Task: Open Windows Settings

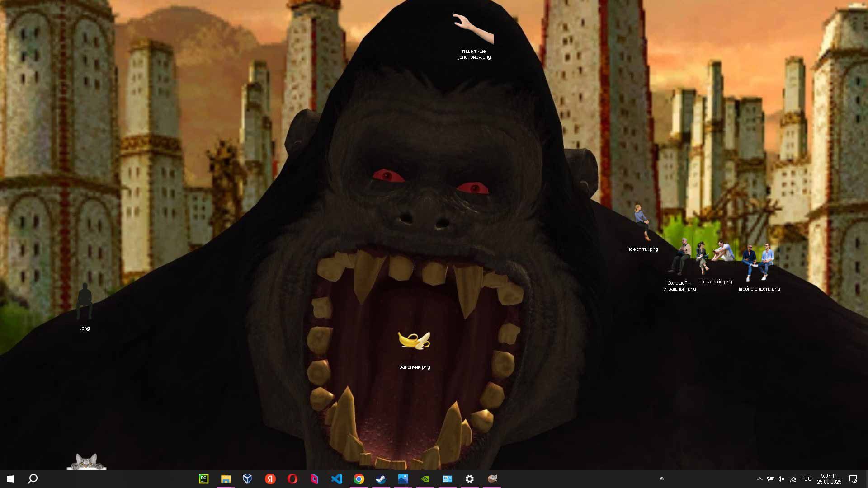Action: click(469, 479)
